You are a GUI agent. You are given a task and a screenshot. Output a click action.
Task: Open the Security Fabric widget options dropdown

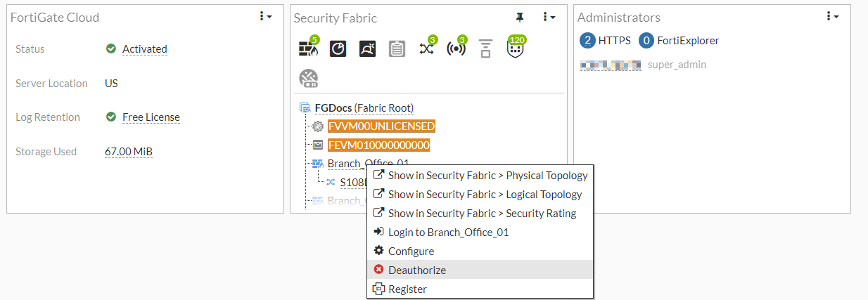click(549, 17)
